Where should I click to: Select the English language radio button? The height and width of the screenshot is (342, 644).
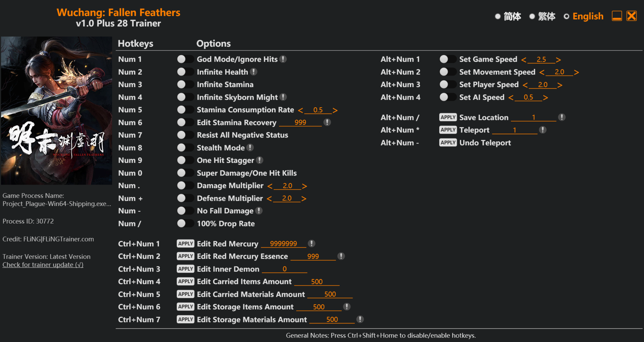coord(566,17)
